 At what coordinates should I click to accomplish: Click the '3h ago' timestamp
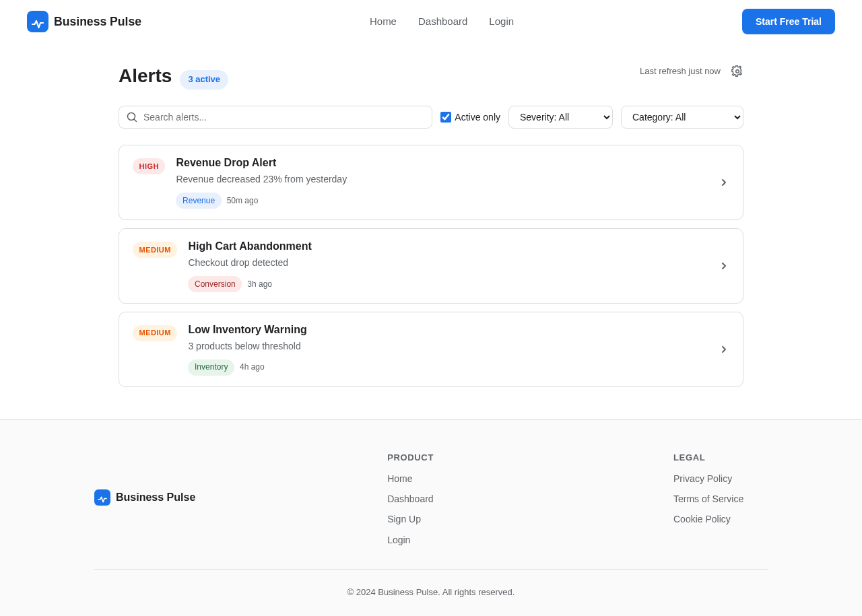click(x=259, y=284)
